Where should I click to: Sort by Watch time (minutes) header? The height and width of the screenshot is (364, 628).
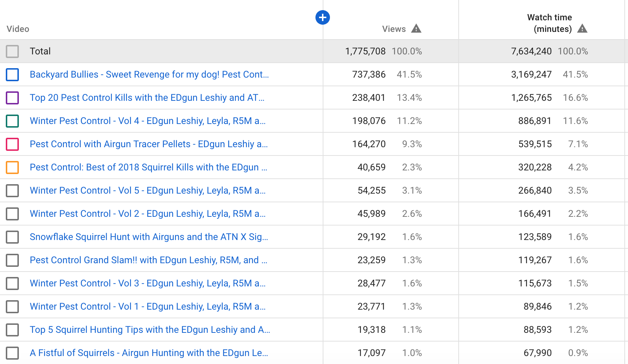[x=549, y=23]
